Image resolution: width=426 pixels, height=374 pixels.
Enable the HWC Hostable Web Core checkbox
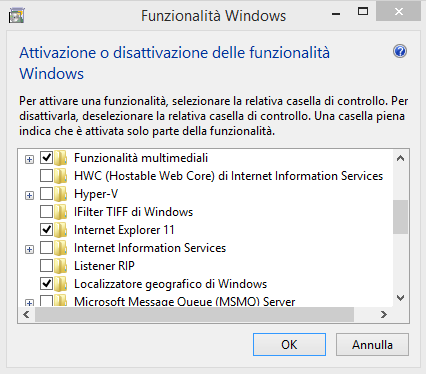[x=46, y=175]
